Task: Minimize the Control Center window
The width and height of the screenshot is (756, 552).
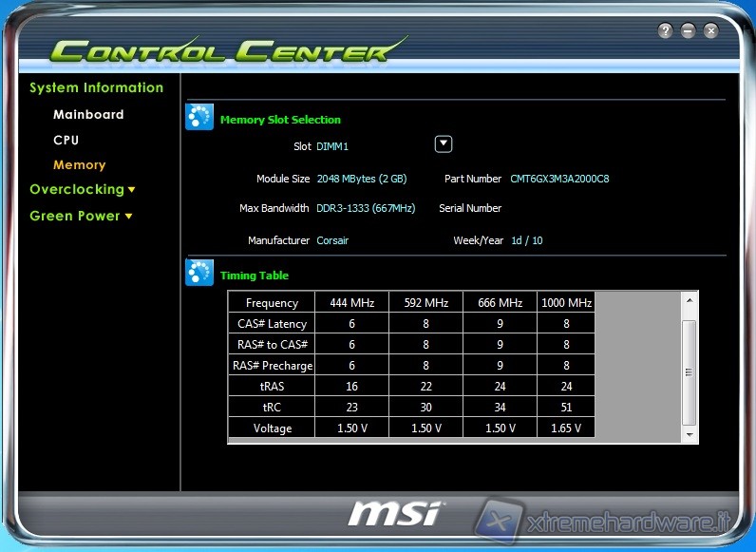Action: coord(689,30)
